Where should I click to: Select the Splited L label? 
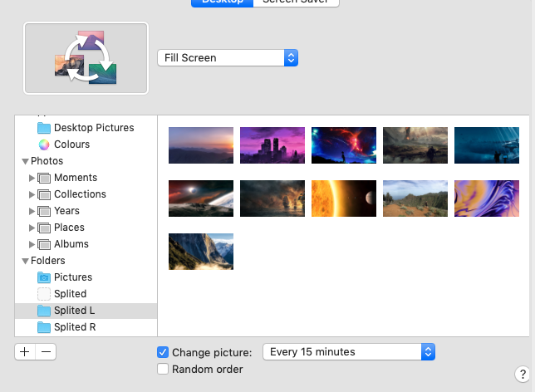click(75, 311)
